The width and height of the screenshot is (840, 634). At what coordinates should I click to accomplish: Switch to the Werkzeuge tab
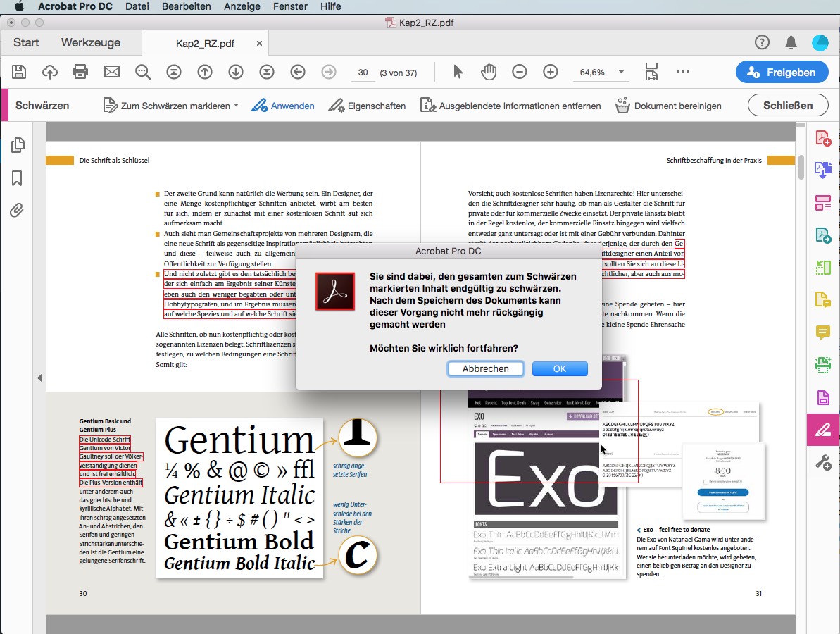pos(91,43)
